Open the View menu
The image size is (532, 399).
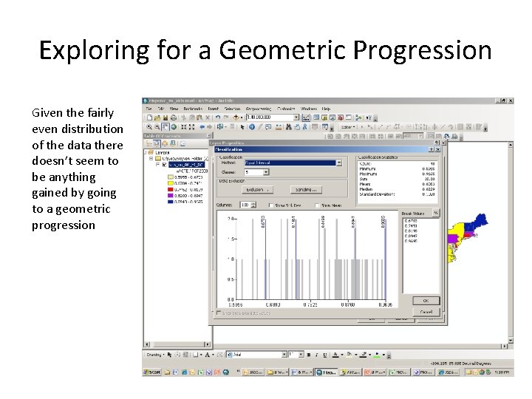coord(174,109)
